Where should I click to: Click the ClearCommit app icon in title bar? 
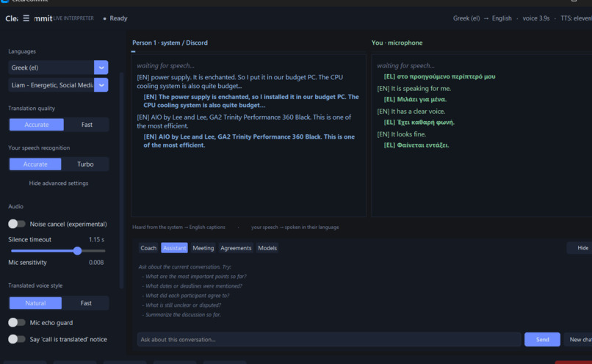coord(4,1)
